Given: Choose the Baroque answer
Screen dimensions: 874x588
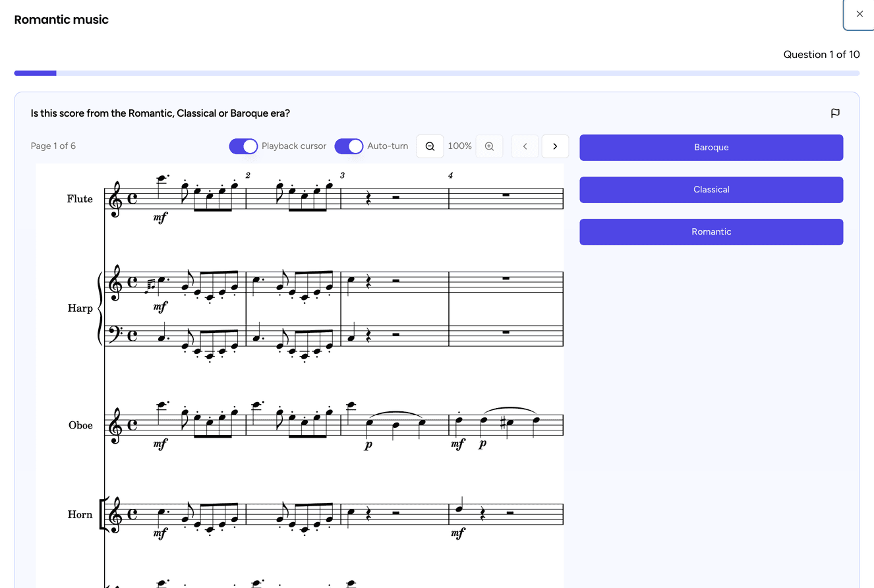Looking at the screenshot, I should tap(711, 148).
